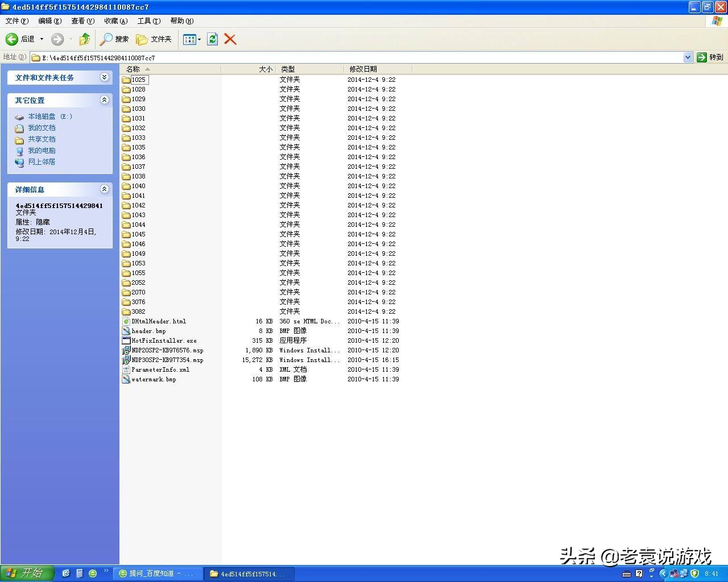Open the Search (搜索) pane
The height and width of the screenshot is (582, 728).
114,39
